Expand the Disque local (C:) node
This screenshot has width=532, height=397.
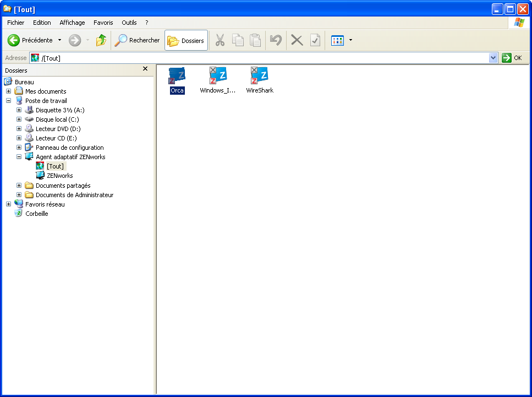[x=18, y=119]
